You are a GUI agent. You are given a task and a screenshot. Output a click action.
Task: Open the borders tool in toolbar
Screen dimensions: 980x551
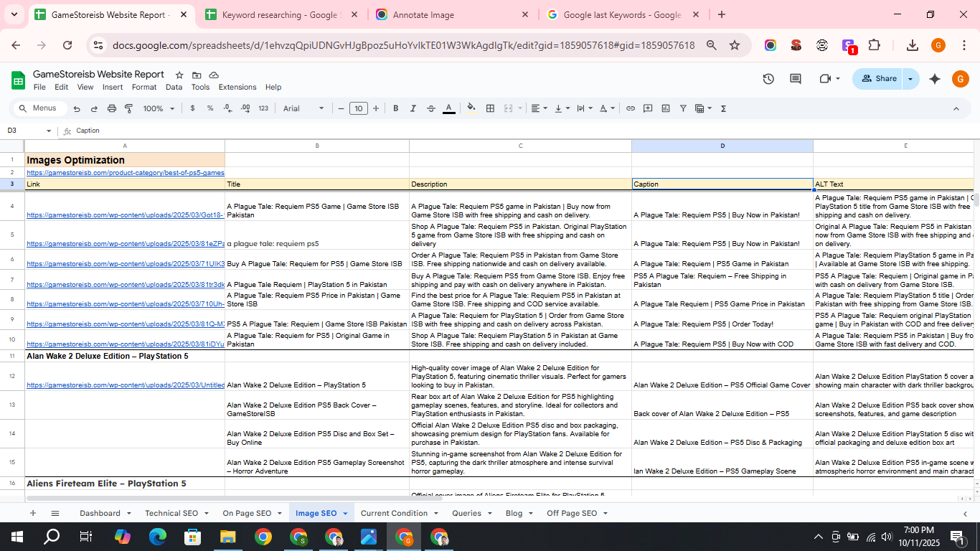[x=490, y=108]
